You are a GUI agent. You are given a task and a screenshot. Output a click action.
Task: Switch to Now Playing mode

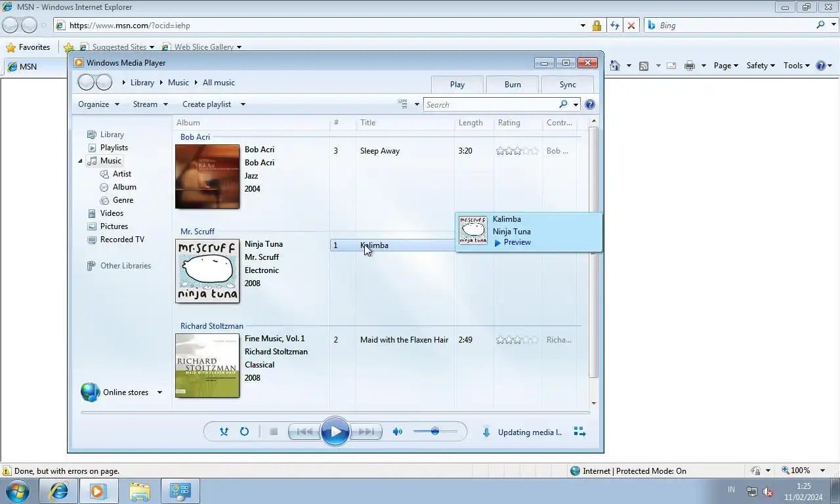tap(579, 432)
